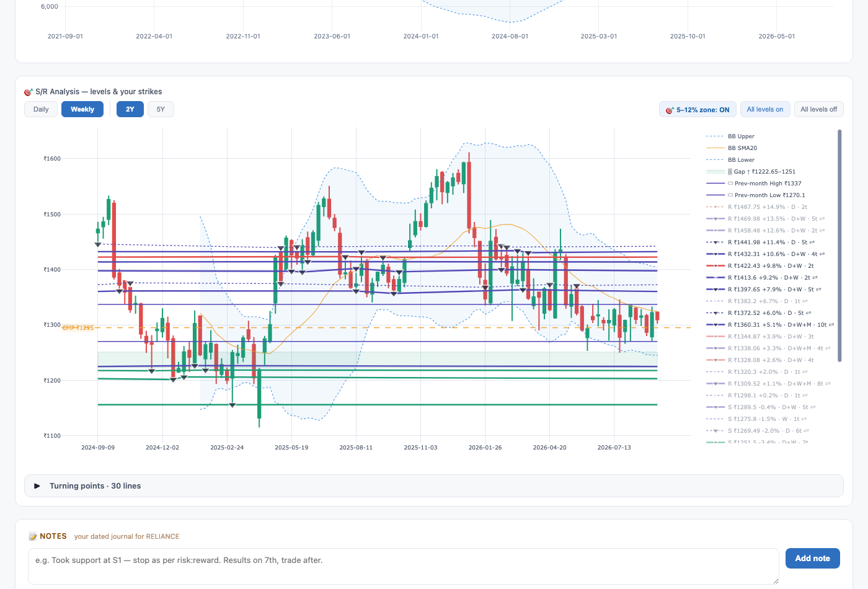Click Prev-month High ₹1337 legend icon
The height and width of the screenshot is (589, 868).
pyautogui.click(x=715, y=184)
